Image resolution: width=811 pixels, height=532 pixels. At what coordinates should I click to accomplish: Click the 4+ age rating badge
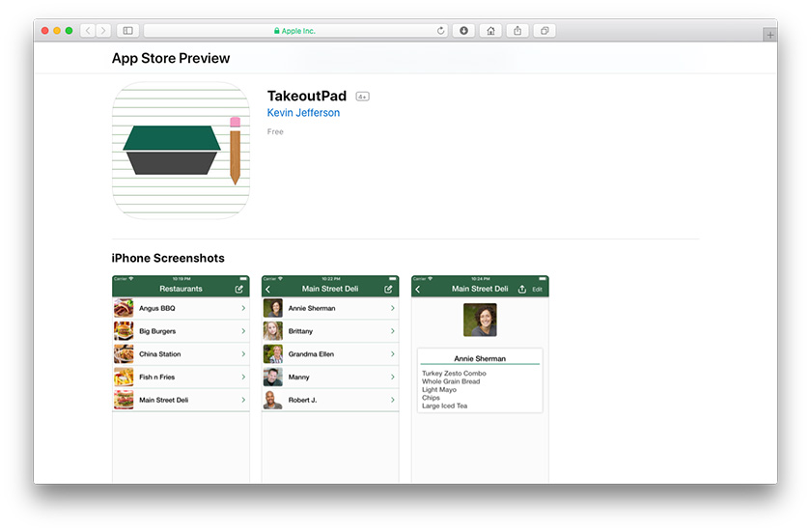(x=363, y=97)
